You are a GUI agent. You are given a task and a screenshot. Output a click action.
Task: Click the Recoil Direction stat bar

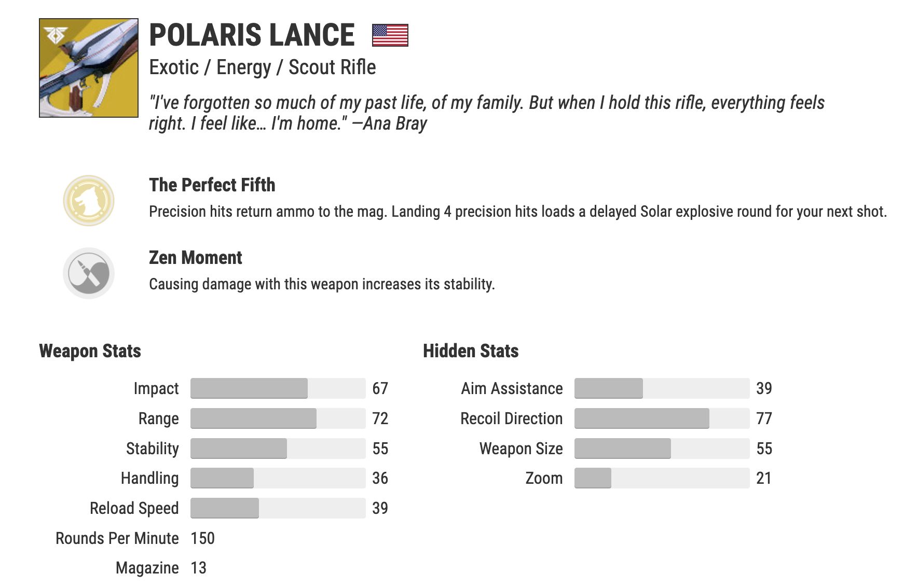662,418
